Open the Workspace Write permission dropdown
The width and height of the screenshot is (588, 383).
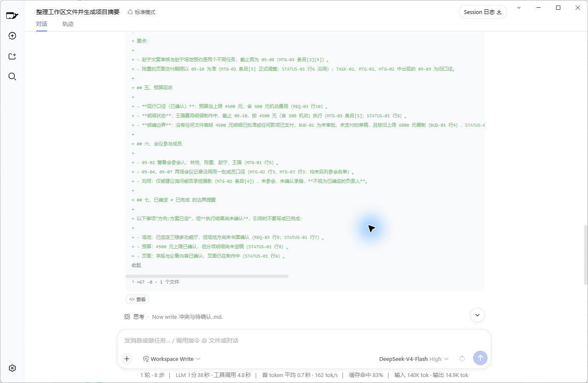click(x=171, y=359)
